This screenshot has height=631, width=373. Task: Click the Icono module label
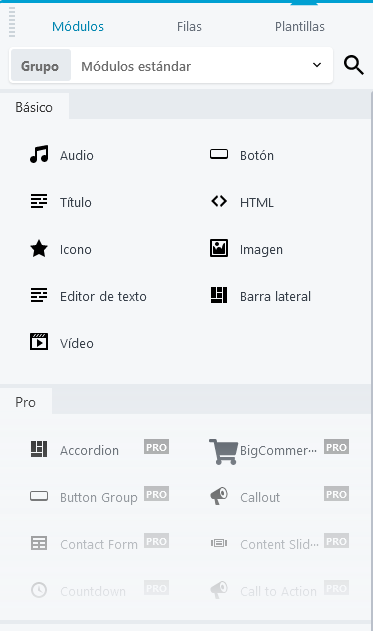coord(76,249)
